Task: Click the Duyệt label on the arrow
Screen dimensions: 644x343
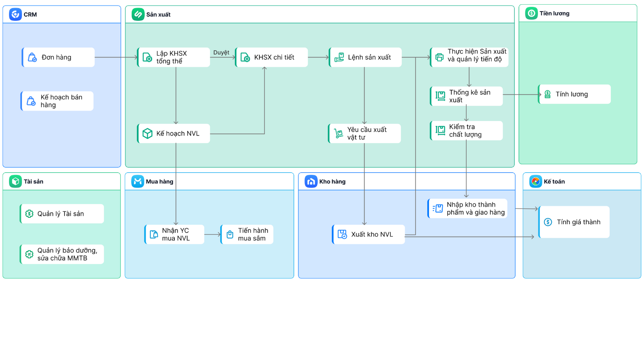Action: point(221,52)
